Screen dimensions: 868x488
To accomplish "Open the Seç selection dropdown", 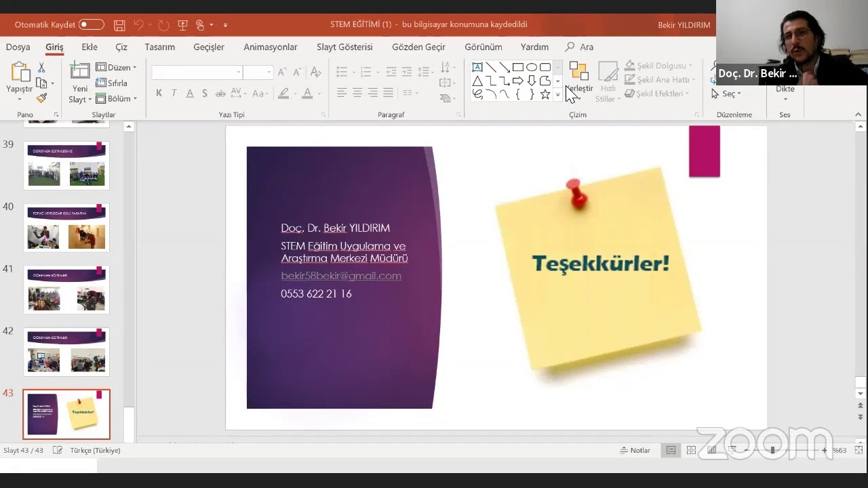I will point(726,94).
